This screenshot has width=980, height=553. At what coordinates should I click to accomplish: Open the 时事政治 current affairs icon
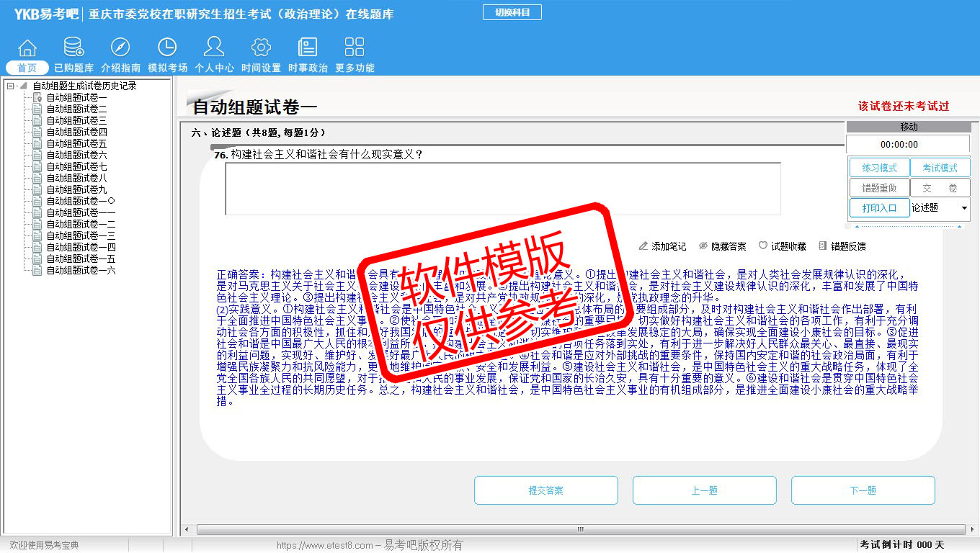point(308,56)
